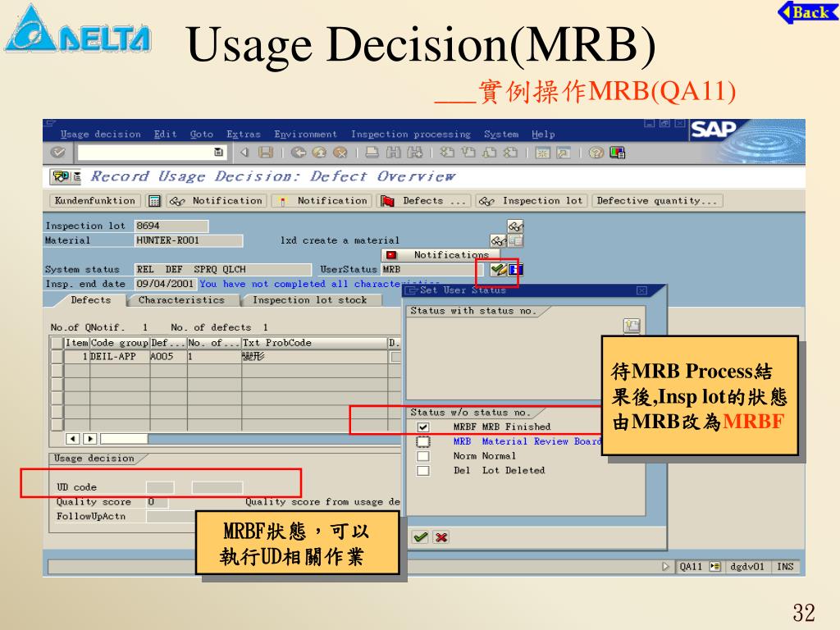Click the Cancel red X toolbar icon
This screenshot has width=840, height=630.
(340, 153)
